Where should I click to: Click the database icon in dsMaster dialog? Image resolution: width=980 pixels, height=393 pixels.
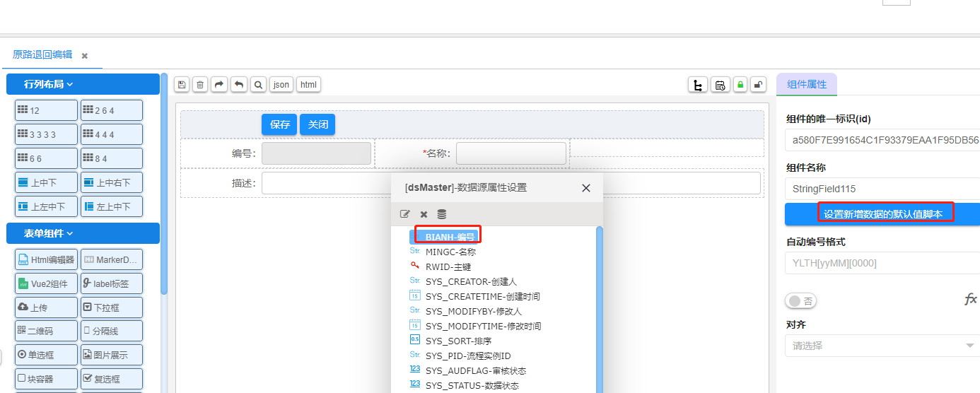[442, 214]
